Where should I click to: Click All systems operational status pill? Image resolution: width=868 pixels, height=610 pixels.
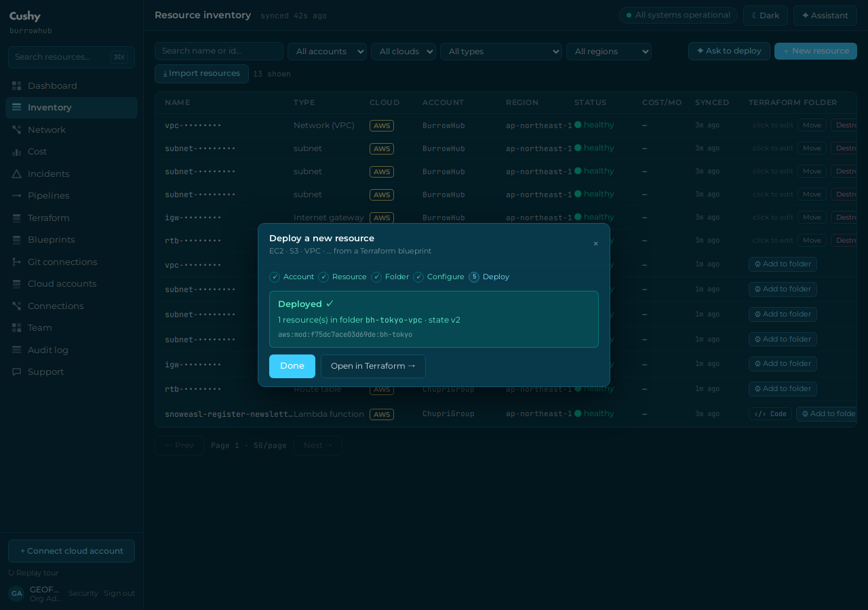point(678,15)
